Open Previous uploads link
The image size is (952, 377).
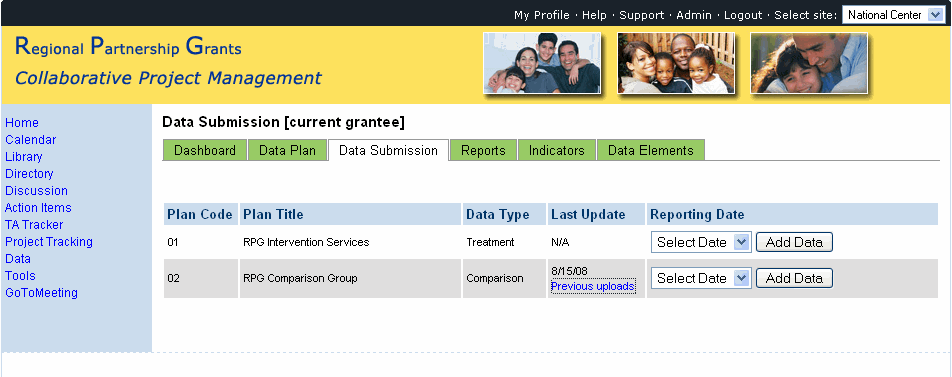(x=593, y=286)
